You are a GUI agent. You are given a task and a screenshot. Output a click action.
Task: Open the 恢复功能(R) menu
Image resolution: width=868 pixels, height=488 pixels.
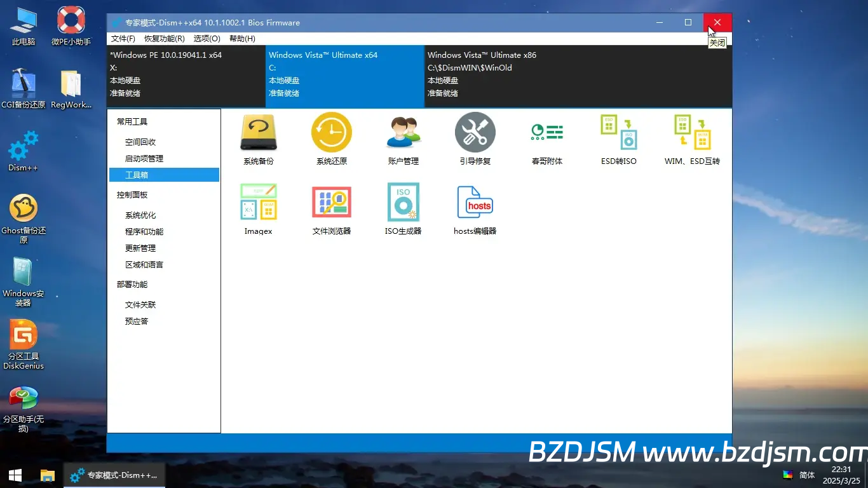[x=165, y=39]
